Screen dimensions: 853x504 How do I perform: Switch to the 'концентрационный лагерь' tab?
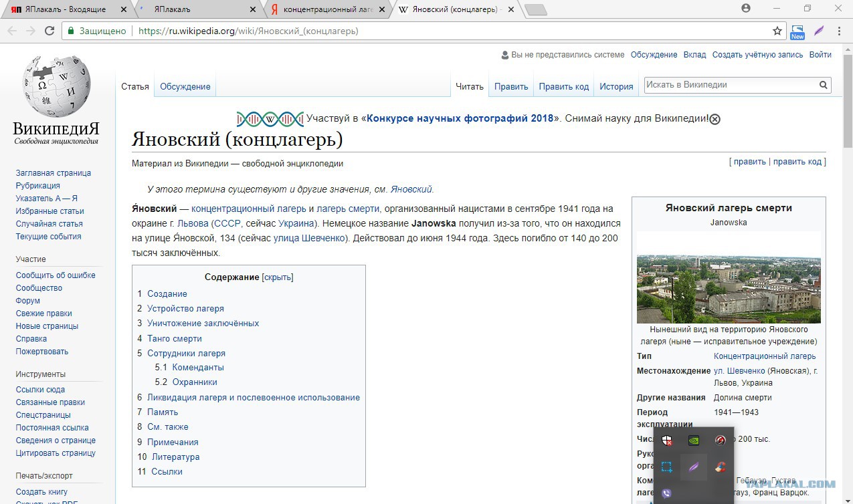click(328, 9)
